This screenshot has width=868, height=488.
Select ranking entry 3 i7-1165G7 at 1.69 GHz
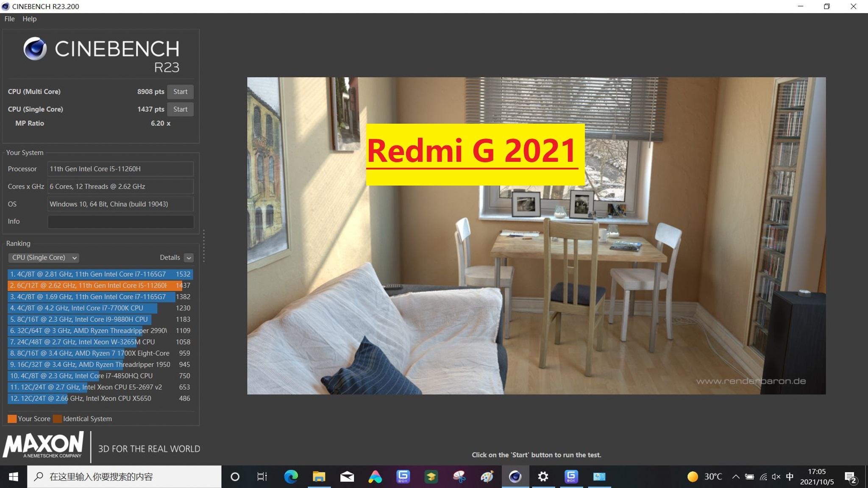(x=100, y=297)
